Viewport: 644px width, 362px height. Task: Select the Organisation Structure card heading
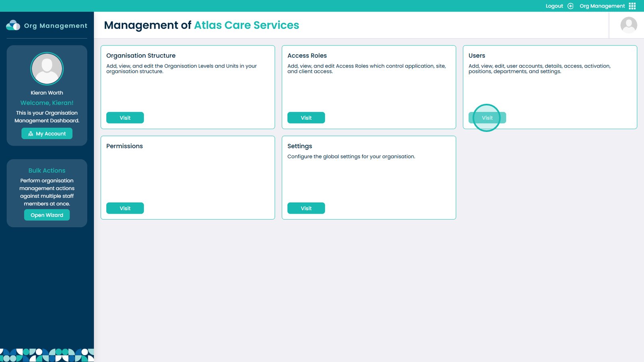[141, 56]
